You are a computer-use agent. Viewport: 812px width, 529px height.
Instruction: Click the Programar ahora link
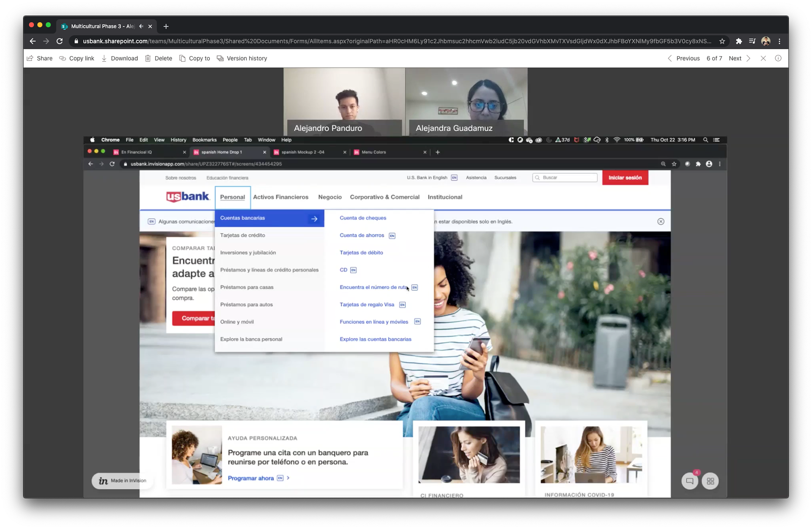251,478
